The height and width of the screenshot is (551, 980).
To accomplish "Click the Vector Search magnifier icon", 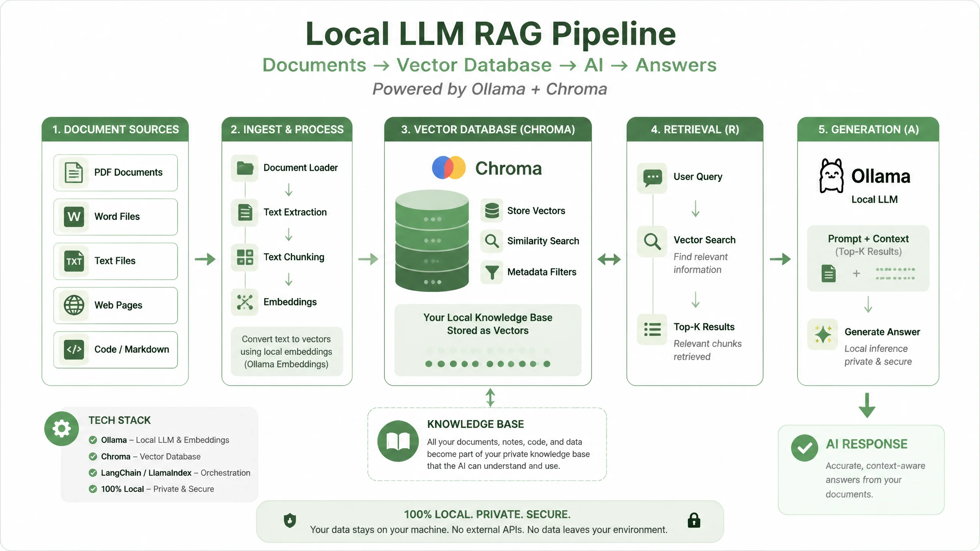I will click(652, 241).
